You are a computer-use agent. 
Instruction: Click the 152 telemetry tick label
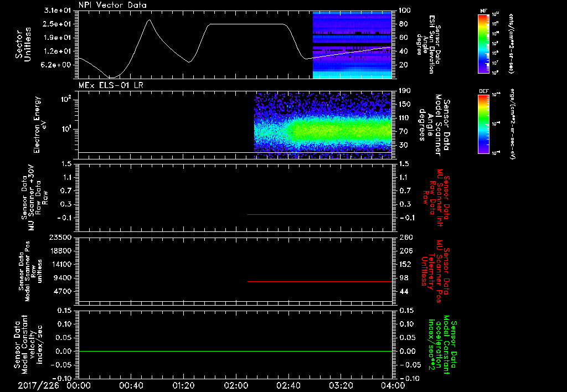pyautogui.click(x=405, y=264)
